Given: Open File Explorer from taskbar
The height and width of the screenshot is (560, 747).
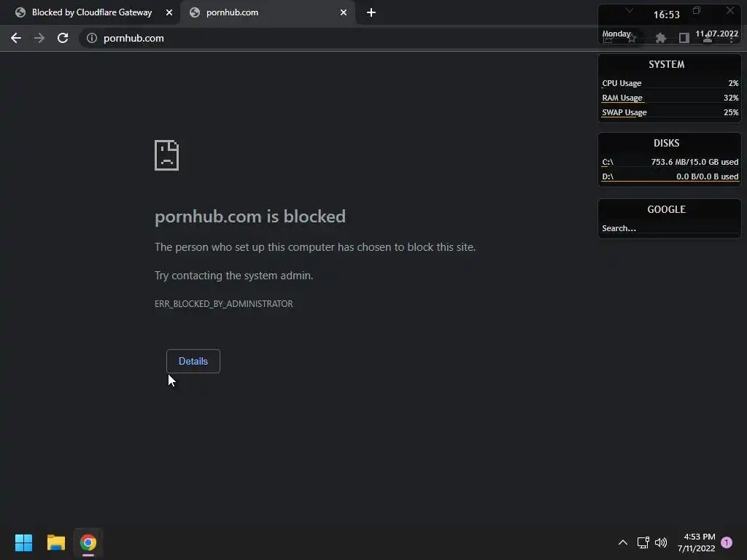Looking at the screenshot, I should [55, 542].
